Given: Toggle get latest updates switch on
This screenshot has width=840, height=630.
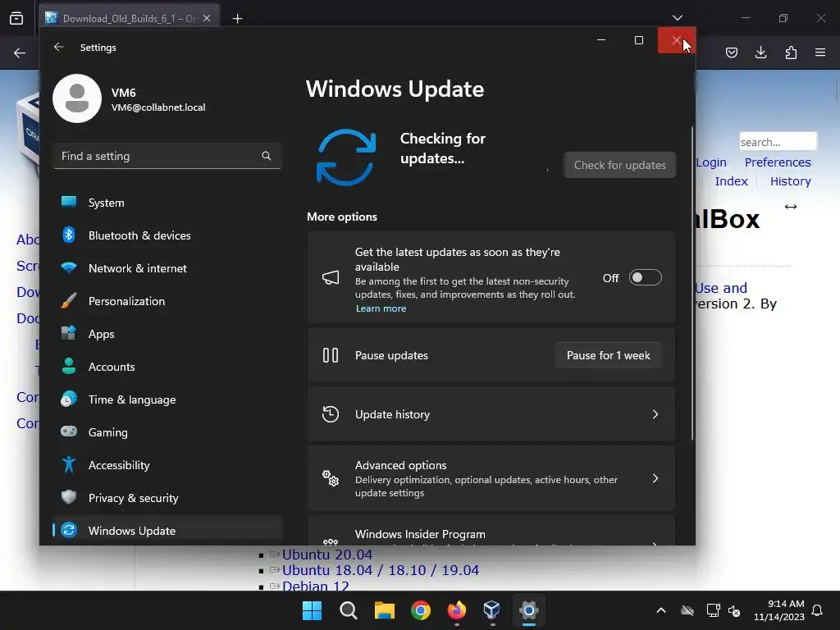Looking at the screenshot, I should pos(645,277).
